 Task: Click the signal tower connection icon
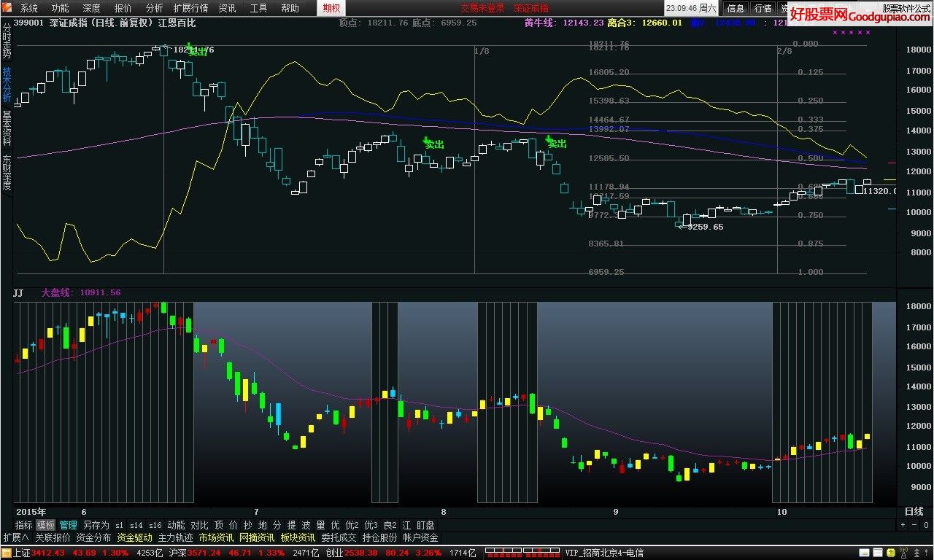click(x=903, y=553)
